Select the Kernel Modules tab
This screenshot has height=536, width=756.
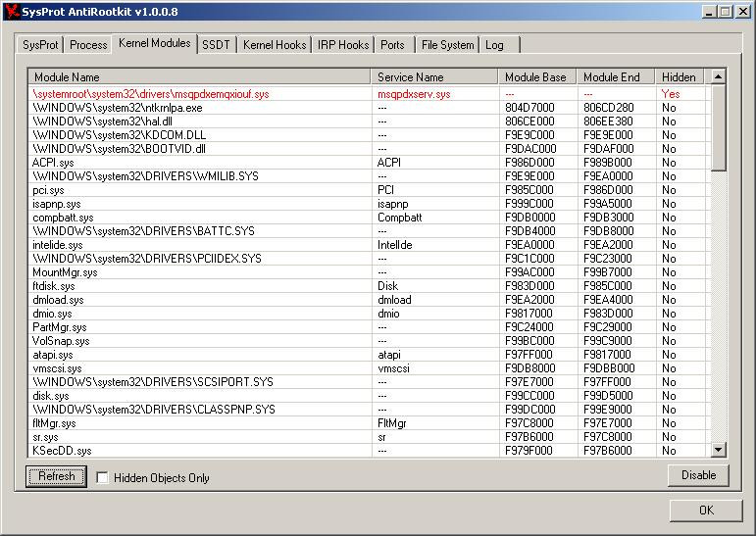click(154, 43)
